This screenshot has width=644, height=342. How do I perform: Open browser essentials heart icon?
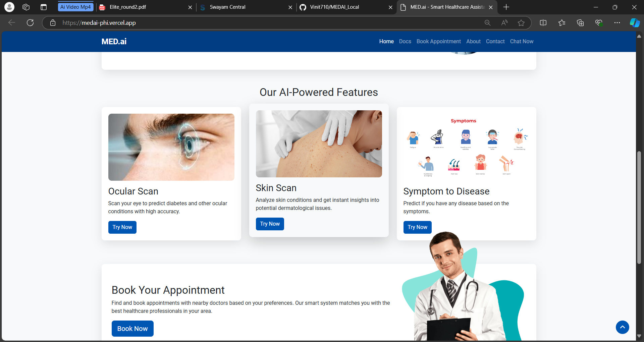click(599, 23)
